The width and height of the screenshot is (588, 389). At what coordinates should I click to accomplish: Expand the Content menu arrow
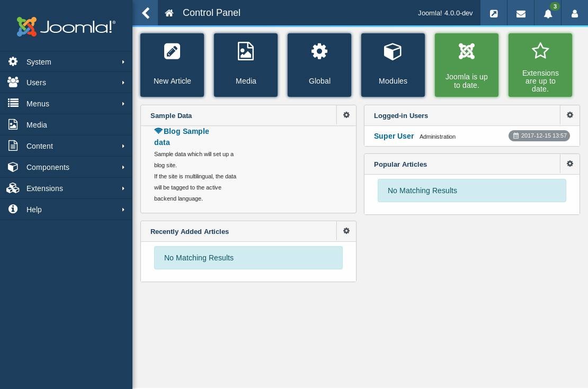123,146
